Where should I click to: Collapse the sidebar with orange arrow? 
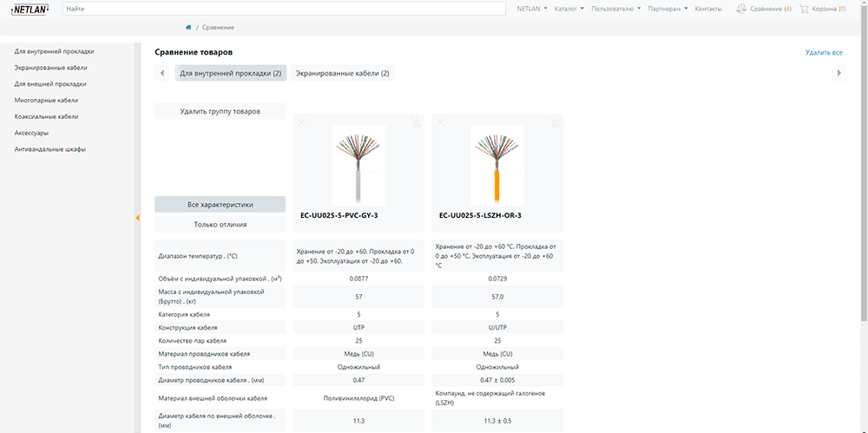pos(137,218)
